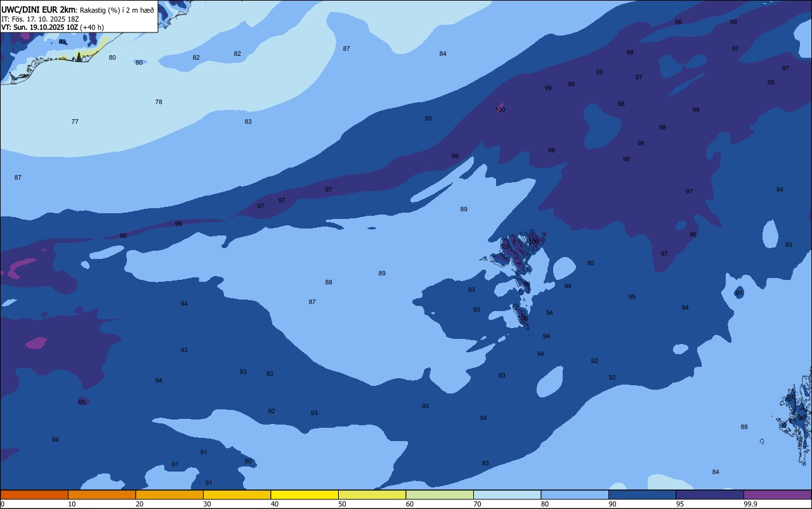
Task: Click the 95–99.9 navy legend swatch
Action: (710, 494)
